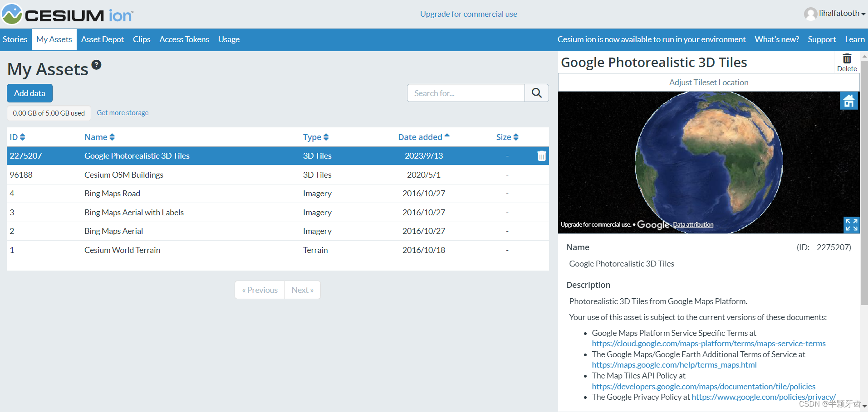This screenshot has height=412, width=868.
Task: Click the globe preview thumbnail
Action: (x=709, y=162)
